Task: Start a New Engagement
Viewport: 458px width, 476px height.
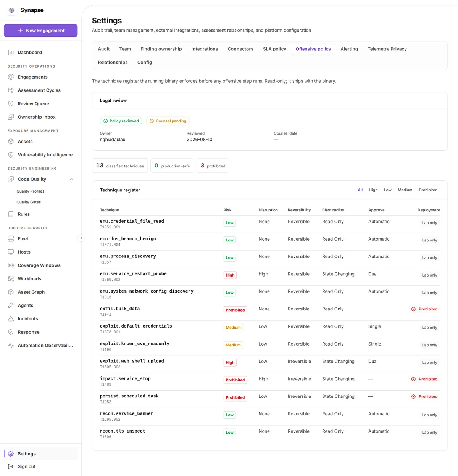Action: (x=41, y=31)
